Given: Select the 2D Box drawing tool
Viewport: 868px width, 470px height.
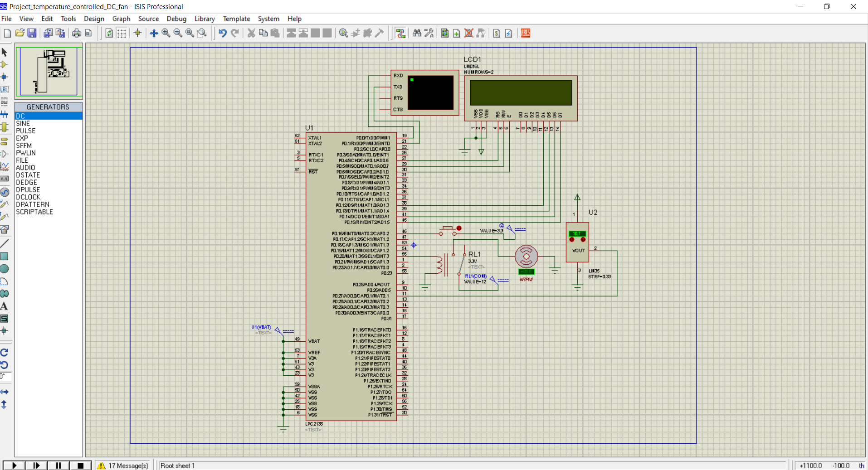Looking at the screenshot, I should coord(5,256).
